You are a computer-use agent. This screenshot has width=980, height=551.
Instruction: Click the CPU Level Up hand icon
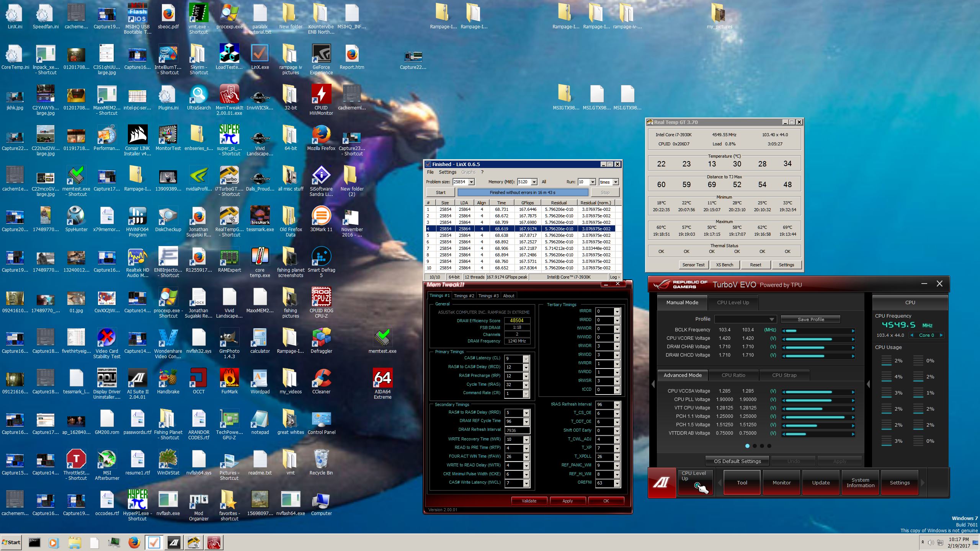tap(701, 488)
